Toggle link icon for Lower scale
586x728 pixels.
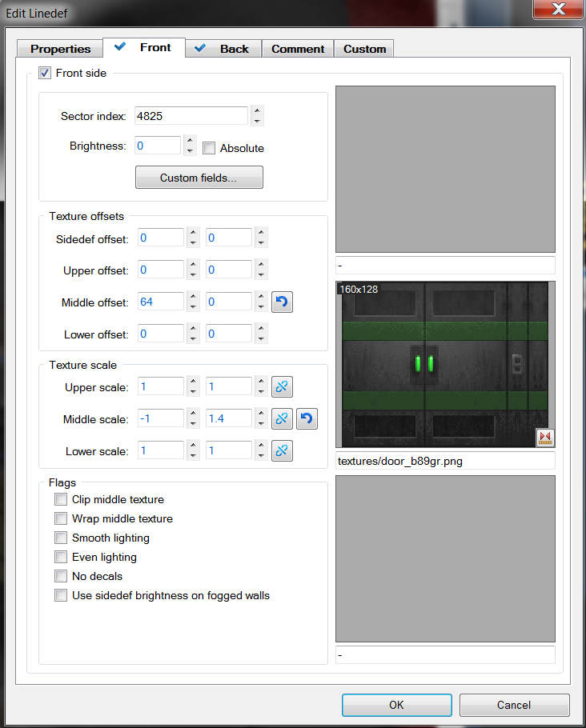pyautogui.click(x=282, y=451)
